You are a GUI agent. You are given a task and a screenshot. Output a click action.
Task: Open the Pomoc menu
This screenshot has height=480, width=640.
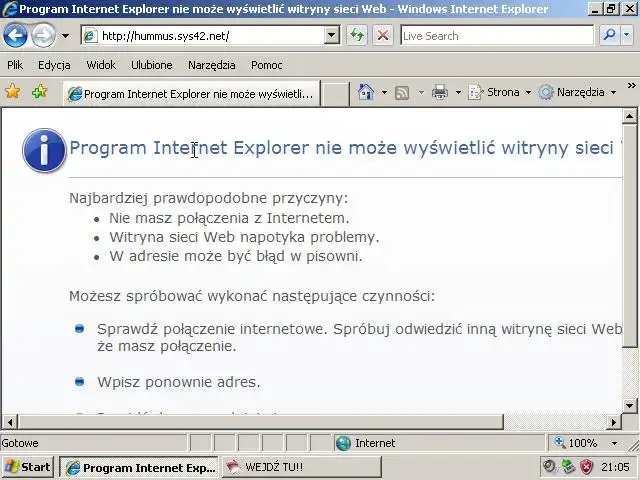(267, 65)
